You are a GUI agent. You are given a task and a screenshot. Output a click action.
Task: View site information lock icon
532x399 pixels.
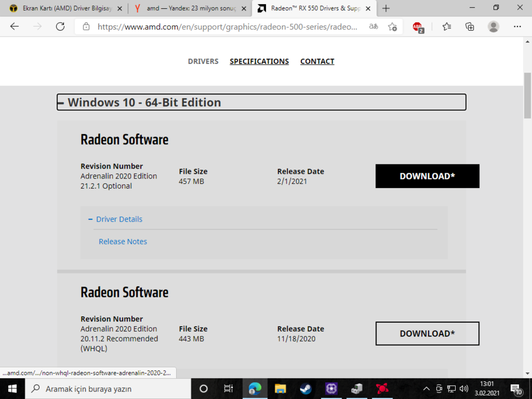coord(86,27)
